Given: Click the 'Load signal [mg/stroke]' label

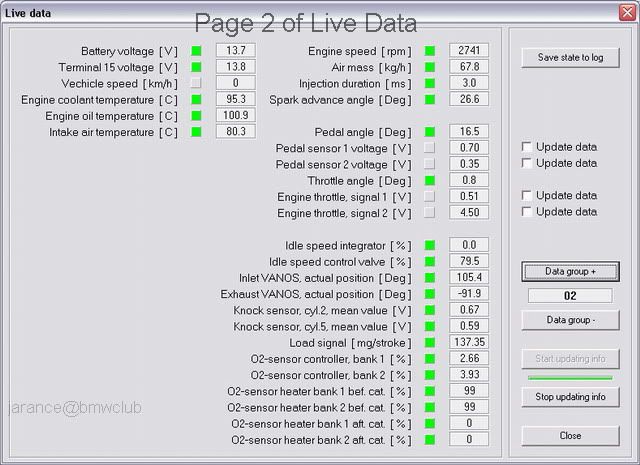Looking at the screenshot, I should click(351, 343).
